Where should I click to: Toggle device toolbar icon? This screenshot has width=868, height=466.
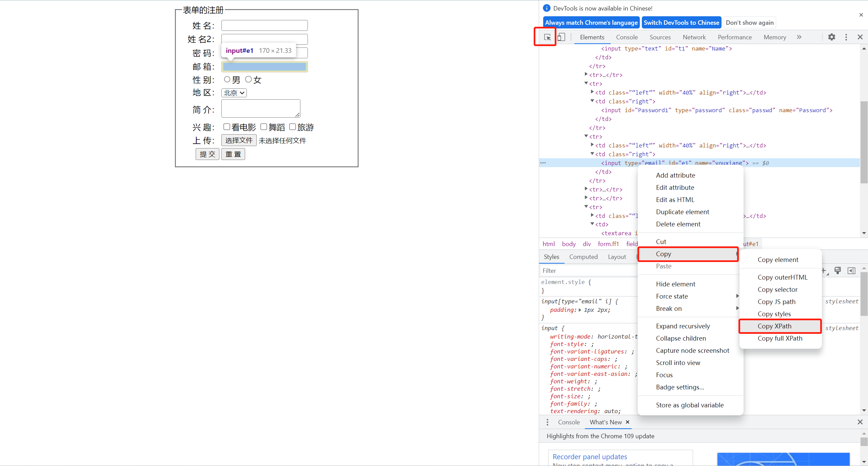[561, 37]
